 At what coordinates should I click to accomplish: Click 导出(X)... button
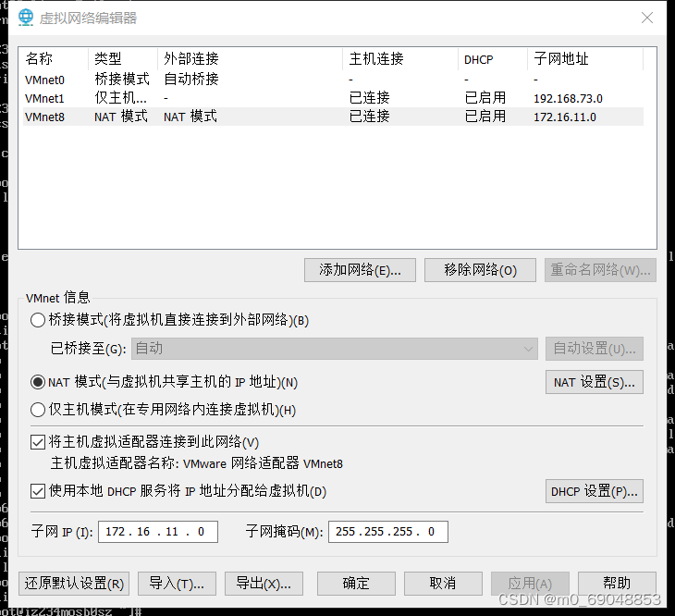(x=264, y=584)
